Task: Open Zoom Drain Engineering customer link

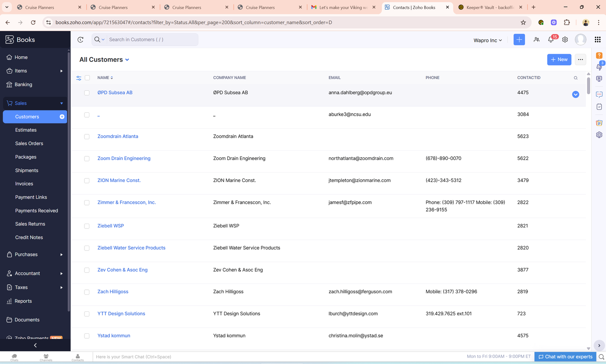Action: point(124,159)
